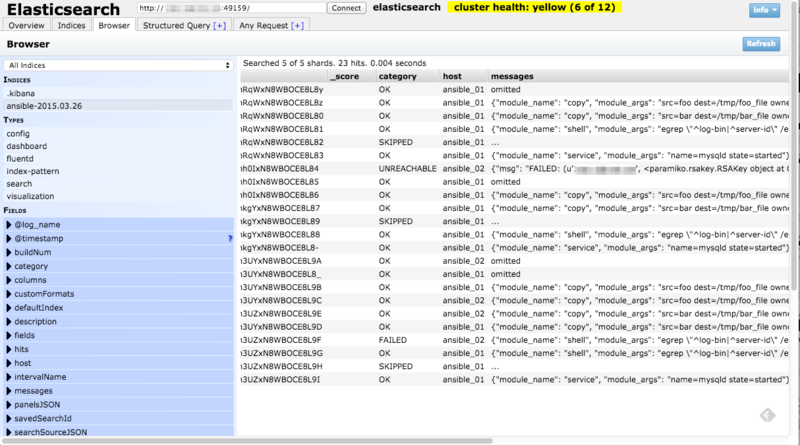Open the Structured Query tab
Image resolution: width=800 pixels, height=445 pixels.
[184, 25]
